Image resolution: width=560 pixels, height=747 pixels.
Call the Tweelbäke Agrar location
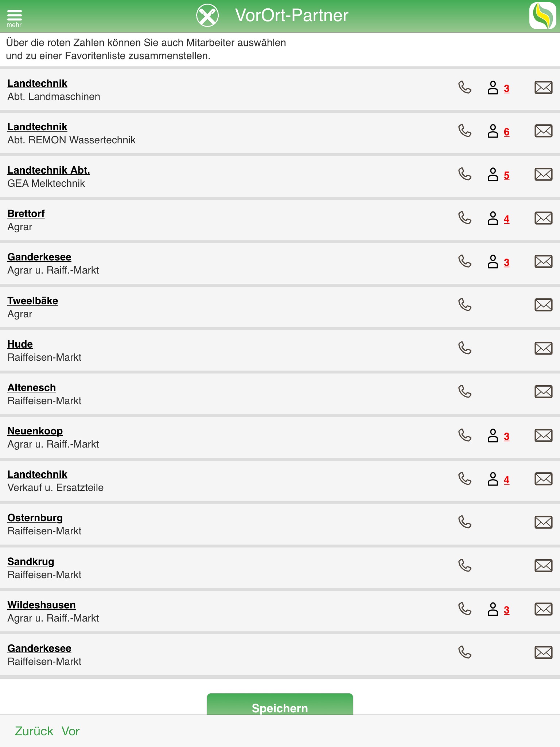click(x=464, y=305)
